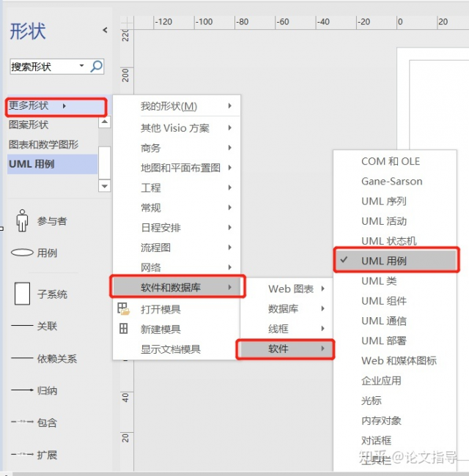Expand the 日程安排 submenu
469x476 pixels.
[x=177, y=227]
